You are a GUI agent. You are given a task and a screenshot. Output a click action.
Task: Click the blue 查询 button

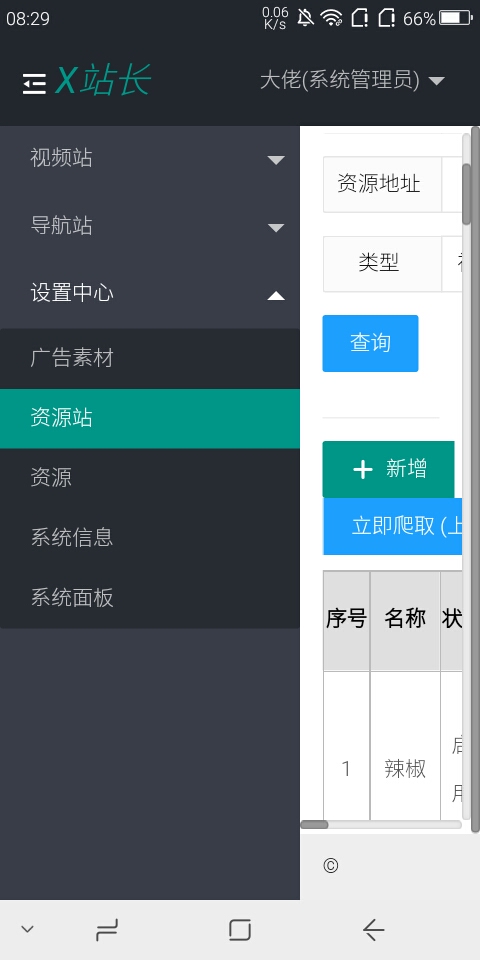tap(370, 343)
